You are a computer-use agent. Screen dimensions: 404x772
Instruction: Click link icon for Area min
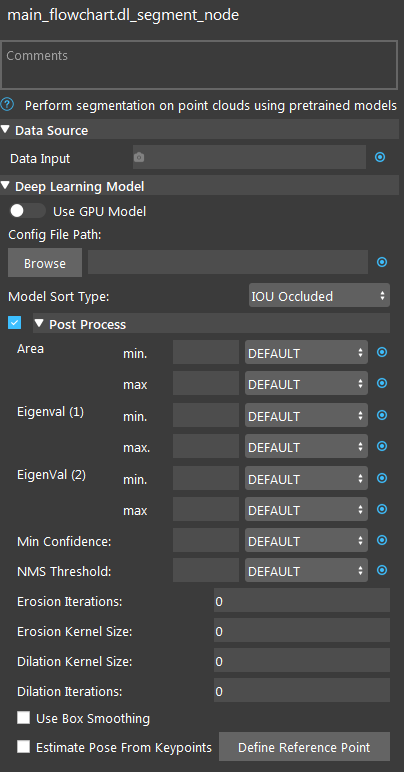[382, 352]
